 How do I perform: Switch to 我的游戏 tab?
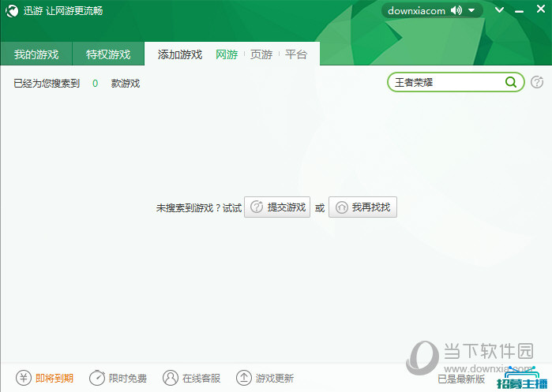(x=36, y=54)
